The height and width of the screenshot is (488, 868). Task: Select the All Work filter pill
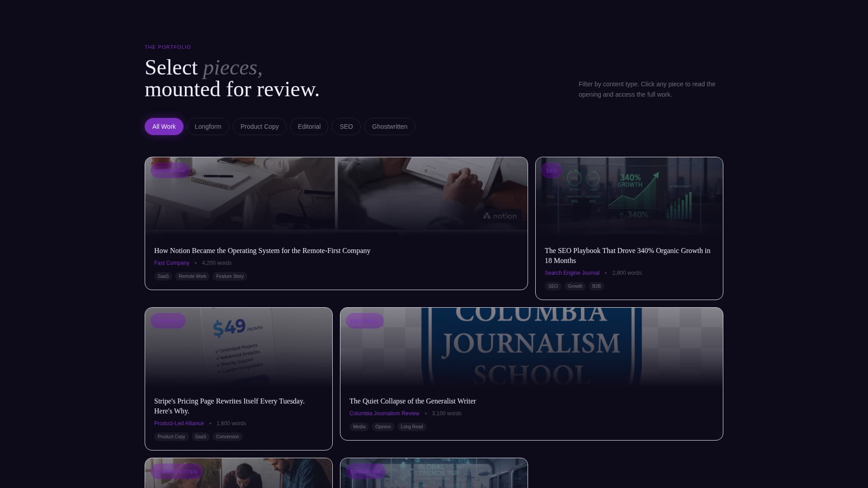click(164, 127)
